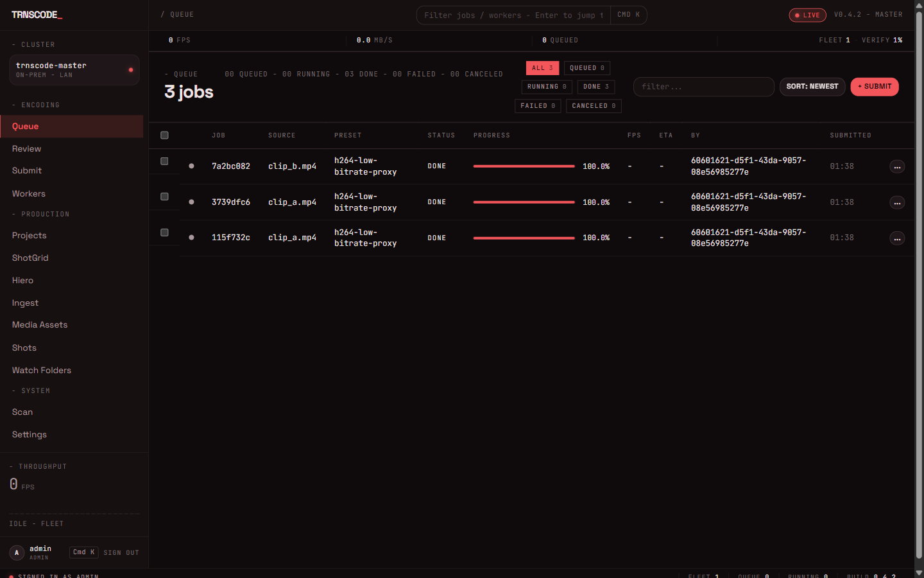Open Review in the sidebar

pos(72,149)
